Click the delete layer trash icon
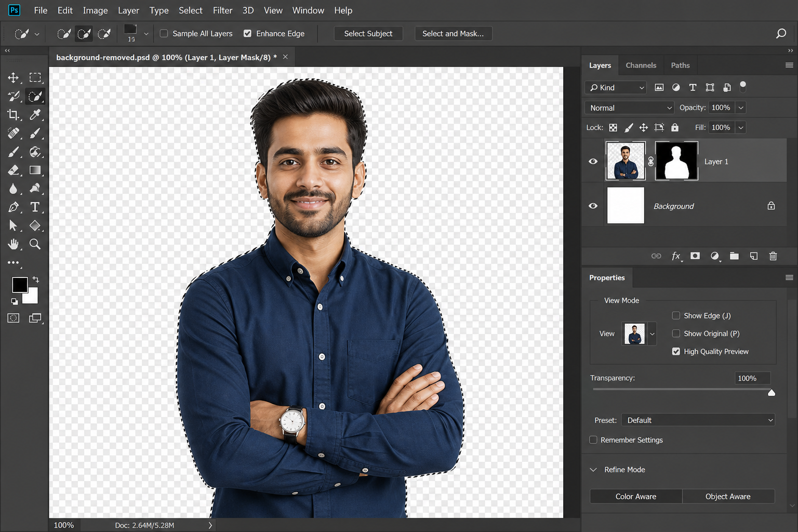This screenshot has width=798, height=532. click(773, 256)
